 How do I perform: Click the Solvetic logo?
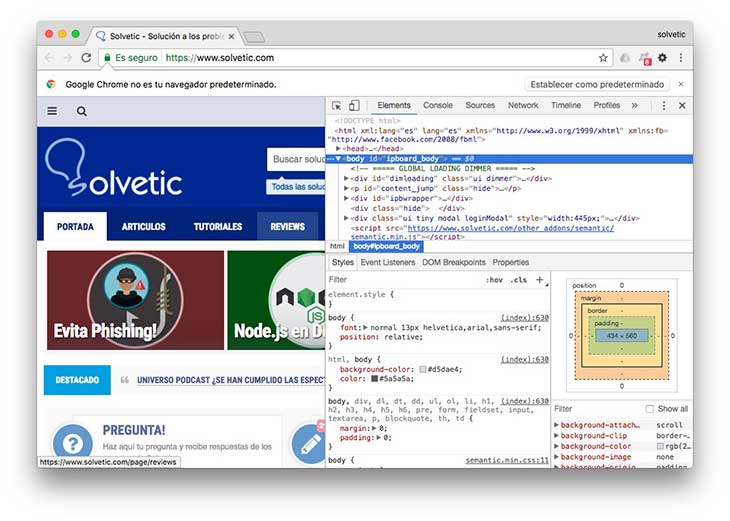pos(114,168)
